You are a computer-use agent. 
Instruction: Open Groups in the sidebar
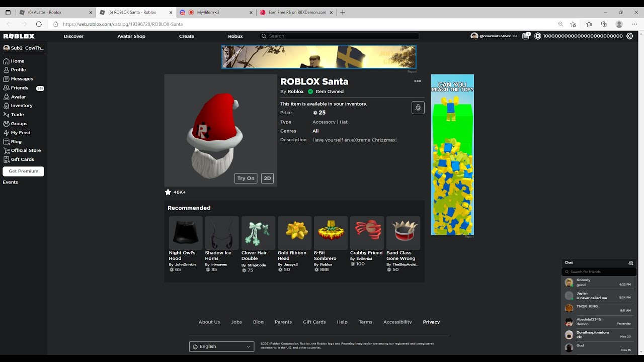point(15,124)
